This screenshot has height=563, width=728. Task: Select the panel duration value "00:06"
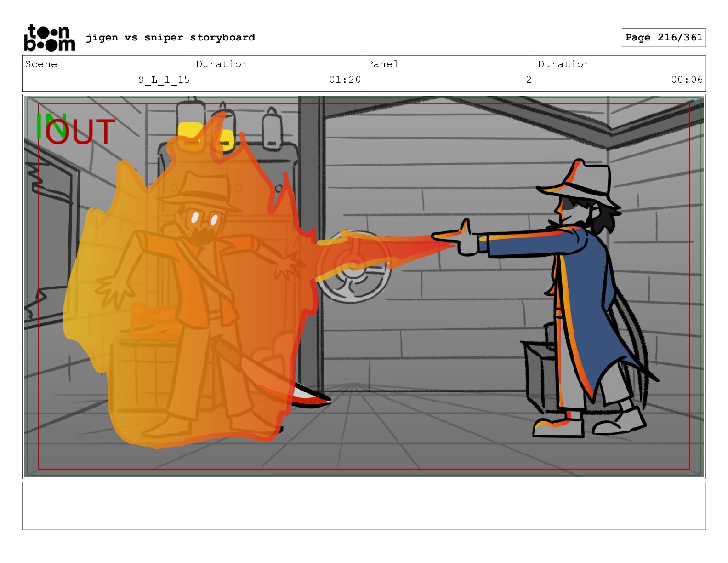[687, 80]
